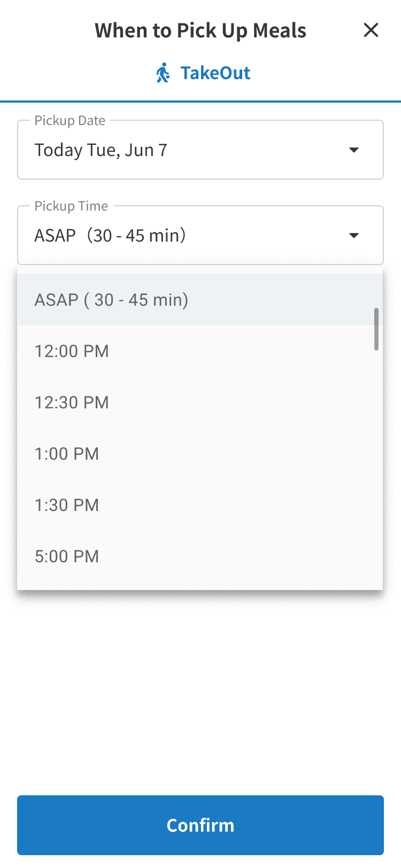
Task: Click the Pickup Date field label
Action: [x=70, y=120]
